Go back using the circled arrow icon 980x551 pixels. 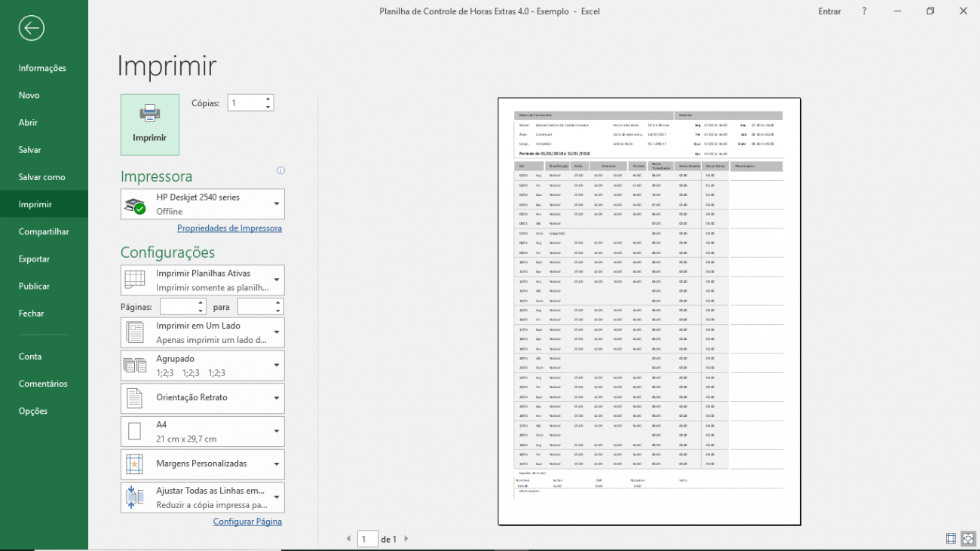tap(32, 28)
